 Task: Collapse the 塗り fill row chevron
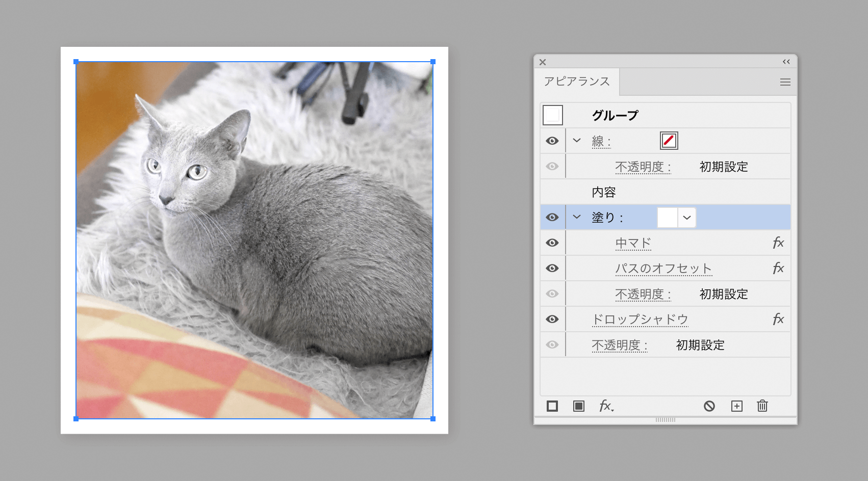click(x=577, y=217)
